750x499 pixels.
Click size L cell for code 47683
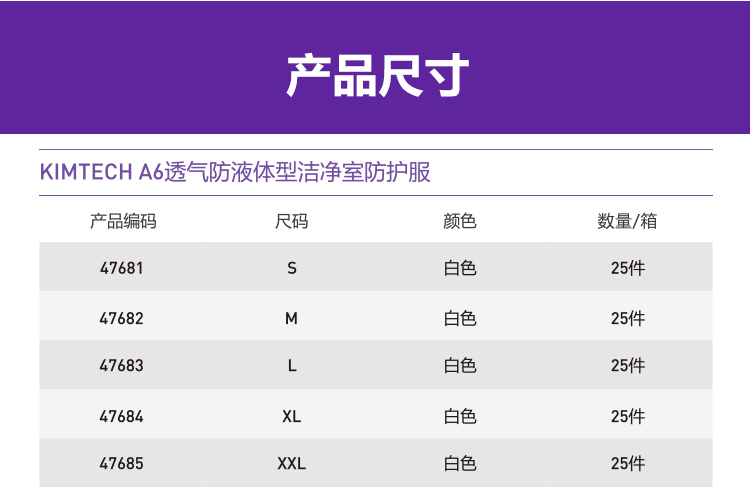[x=291, y=366]
